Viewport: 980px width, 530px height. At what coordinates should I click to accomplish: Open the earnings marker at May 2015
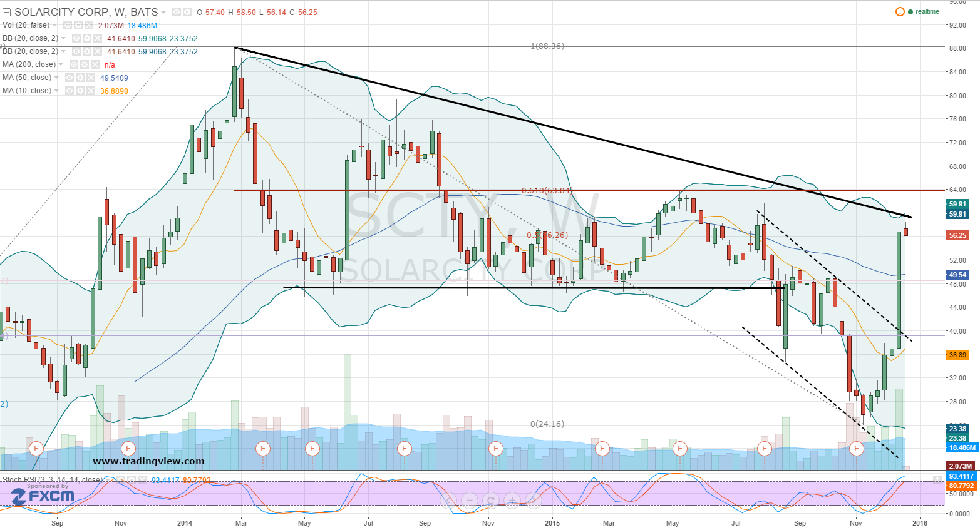coord(680,449)
